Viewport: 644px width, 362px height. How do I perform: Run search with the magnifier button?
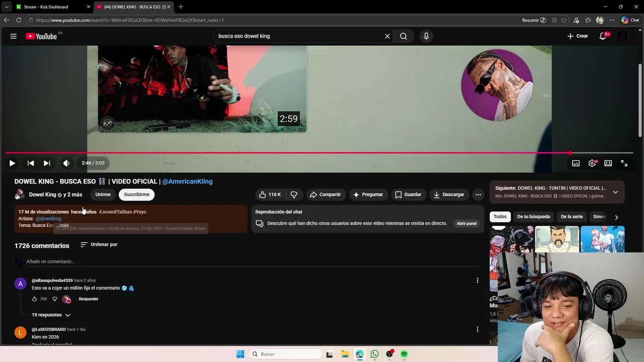coord(404,36)
